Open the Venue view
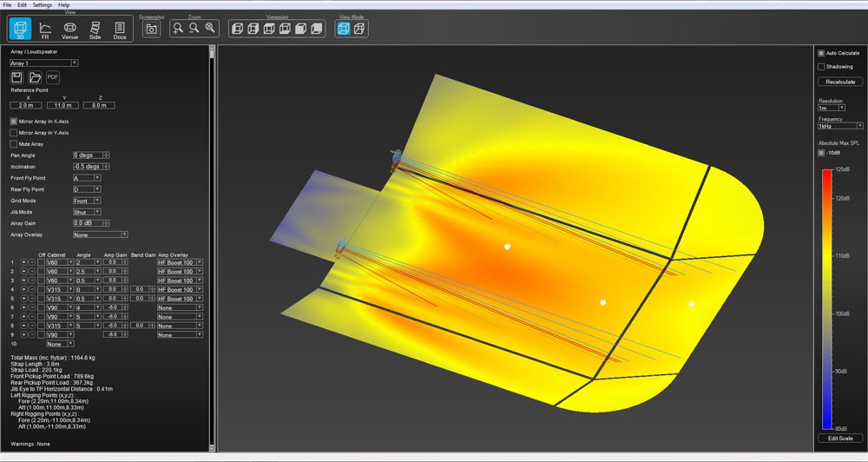This screenshot has height=462, width=868. [x=70, y=30]
